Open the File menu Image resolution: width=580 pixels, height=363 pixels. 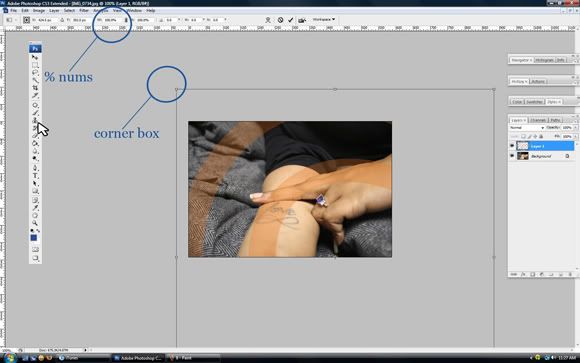pyautogui.click(x=13, y=11)
